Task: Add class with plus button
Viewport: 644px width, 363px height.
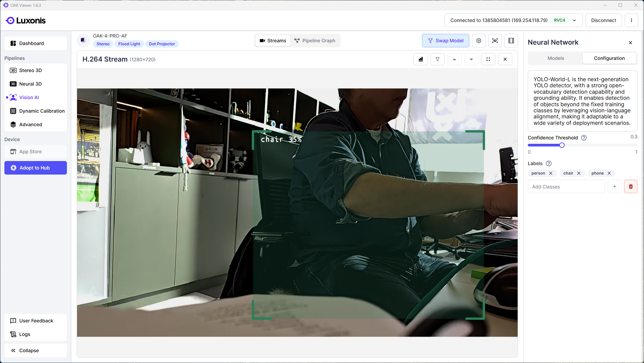Action: 614,186
